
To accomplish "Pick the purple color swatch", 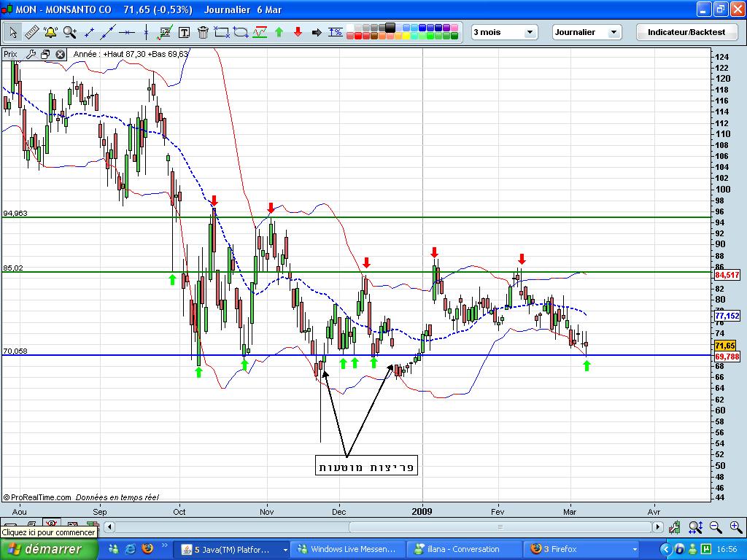I will (x=446, y=28).
